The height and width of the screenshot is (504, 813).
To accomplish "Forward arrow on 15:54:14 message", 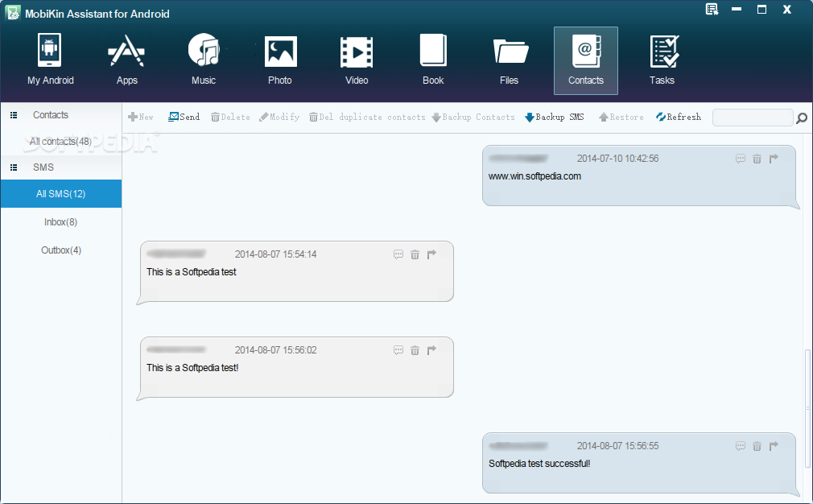I will [x=431, y=254].
